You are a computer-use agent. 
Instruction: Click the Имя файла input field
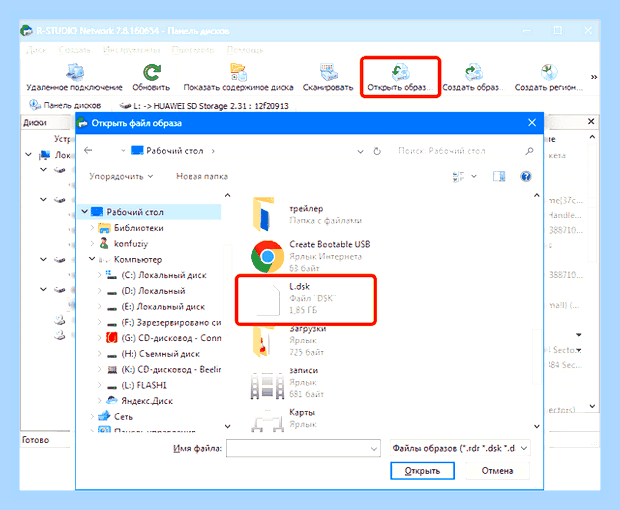(x=303, y=448)
